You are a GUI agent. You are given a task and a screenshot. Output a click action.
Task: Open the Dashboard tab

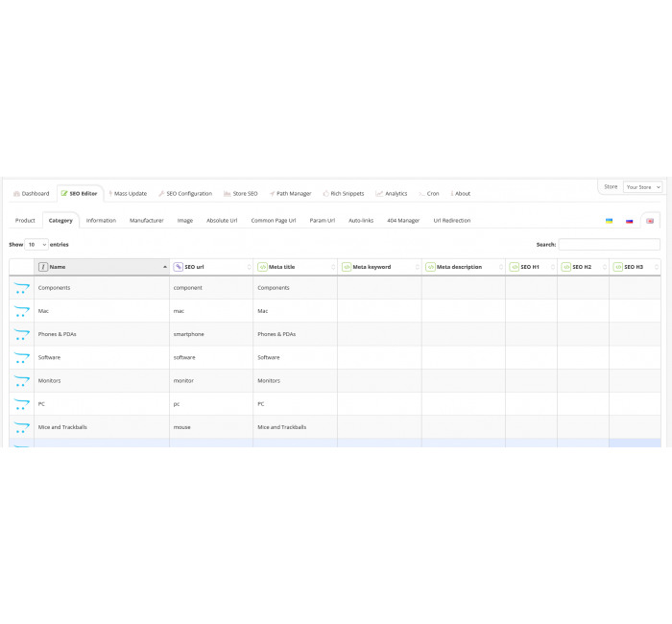(x=32, y=194)
